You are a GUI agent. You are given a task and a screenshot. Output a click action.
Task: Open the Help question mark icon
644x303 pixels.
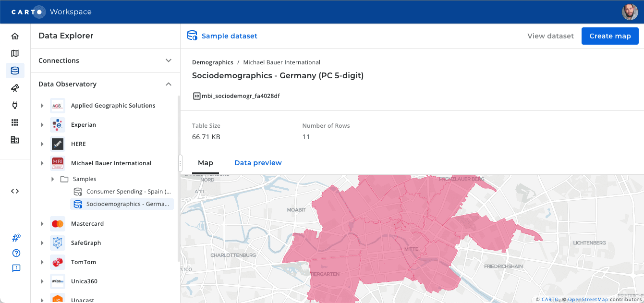pyautogui.click(x=16, y=253)
